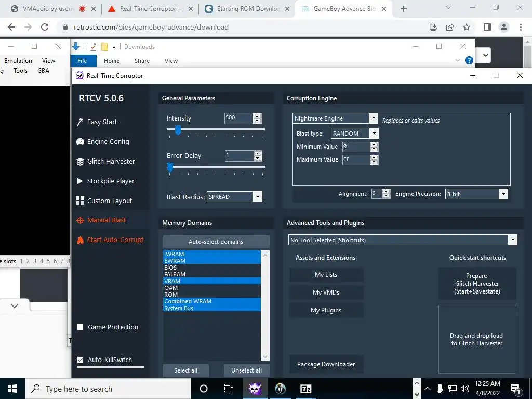
Task: Open the install app icon in address bar
Action: (x=433, y=27)
